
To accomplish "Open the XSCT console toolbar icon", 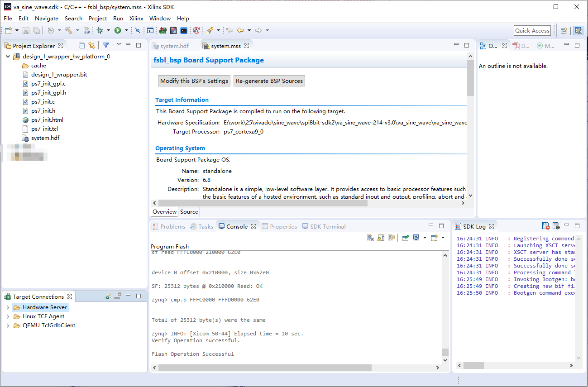I will [150, 30].
